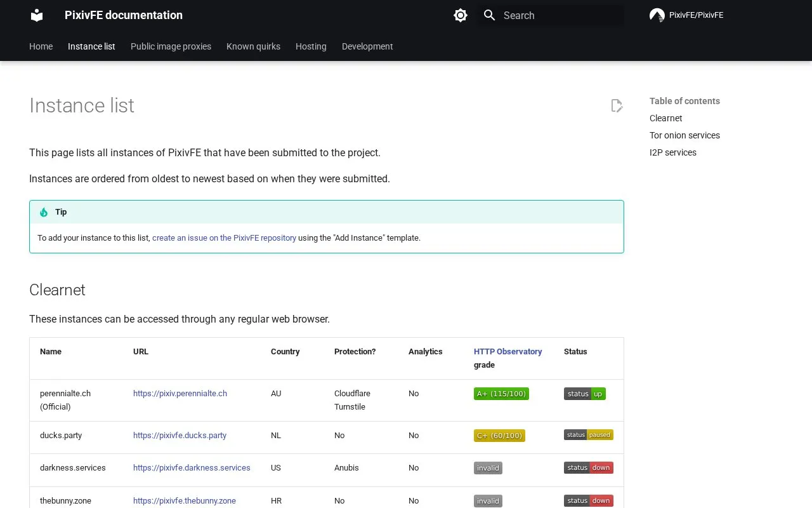Click the status down badge for darkness.services
This screenshot has width=812, height=508.
pyautogui.click(x=589, y=468)
